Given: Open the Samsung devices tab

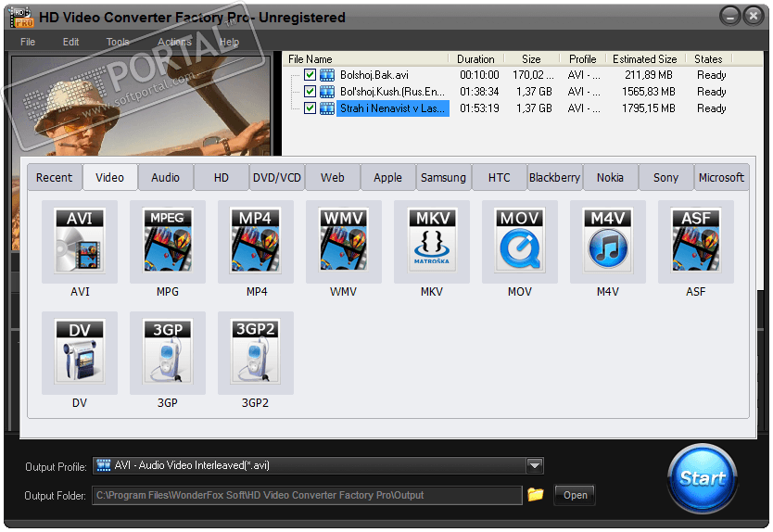Looking at the screenshot, I should click(x=443, y=178).
